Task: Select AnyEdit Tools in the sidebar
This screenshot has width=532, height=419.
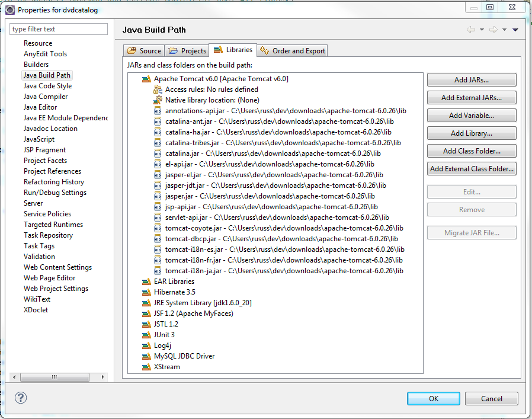Action: click(46, 54)
